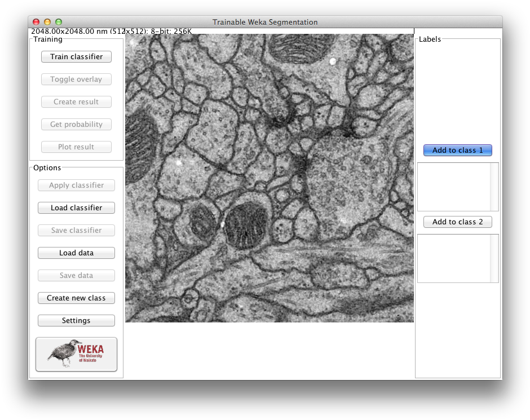The width and height of the screenshot is (530, 420).
Task: Add selection with Add to class 1
Action: coord(457,151)
